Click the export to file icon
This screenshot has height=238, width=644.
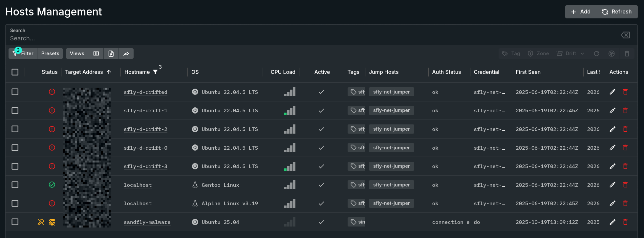click(111, 54)
